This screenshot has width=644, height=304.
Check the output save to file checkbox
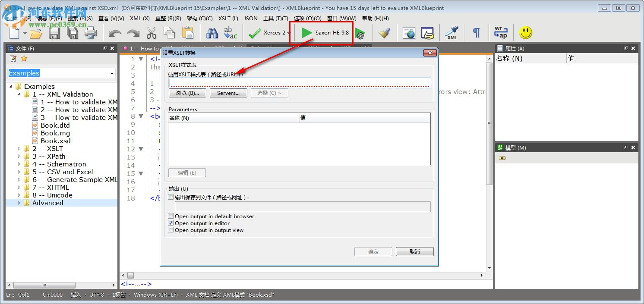[171, 197]
